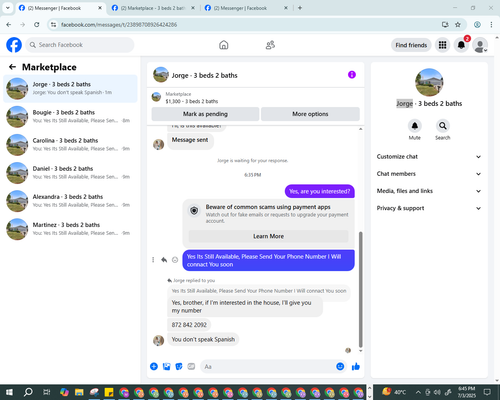Open a new browser tab
This screenshot has height=400, width=500.
300,8
